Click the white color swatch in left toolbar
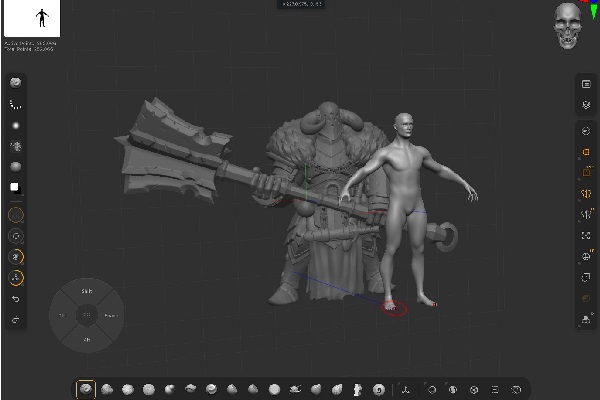This screenshot has height=400, width=600. pos(16,187)
